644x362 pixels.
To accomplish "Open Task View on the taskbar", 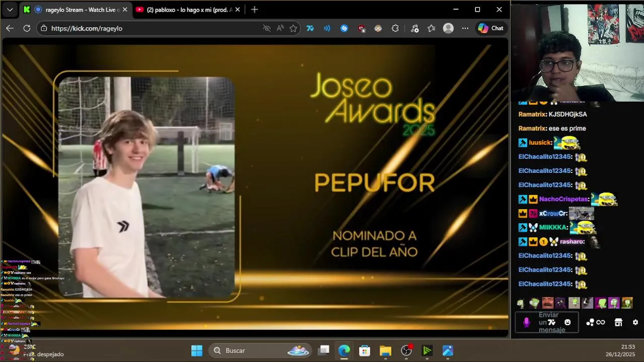I will click(324, 350).
